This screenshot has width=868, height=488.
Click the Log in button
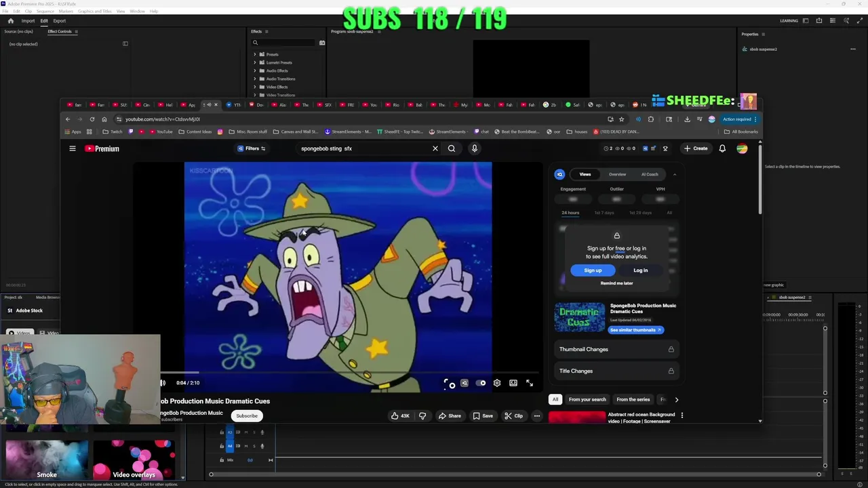pos(641,270)
